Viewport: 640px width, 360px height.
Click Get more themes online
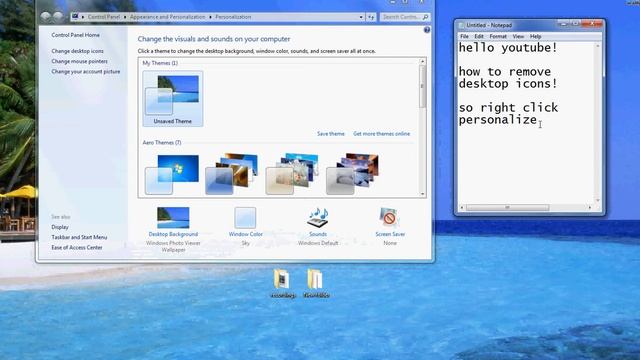[382, 134]
